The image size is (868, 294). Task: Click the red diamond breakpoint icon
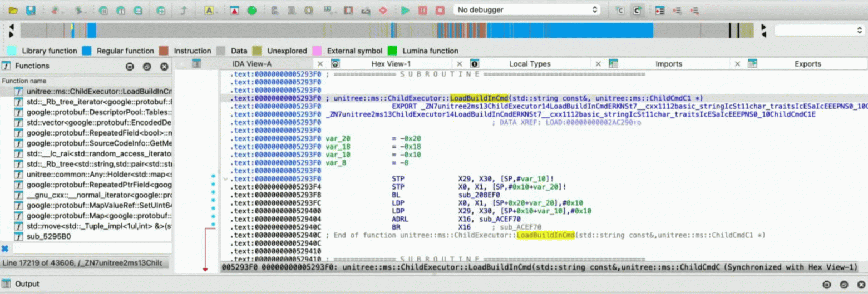(x=383, y=10)
